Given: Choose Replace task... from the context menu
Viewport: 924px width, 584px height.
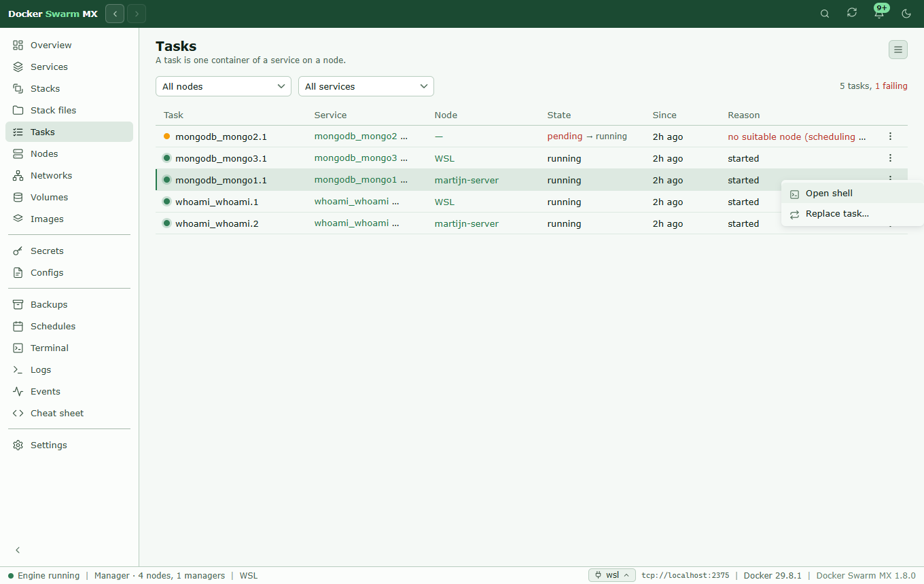Looking at the screenshot, I should 853,214.
